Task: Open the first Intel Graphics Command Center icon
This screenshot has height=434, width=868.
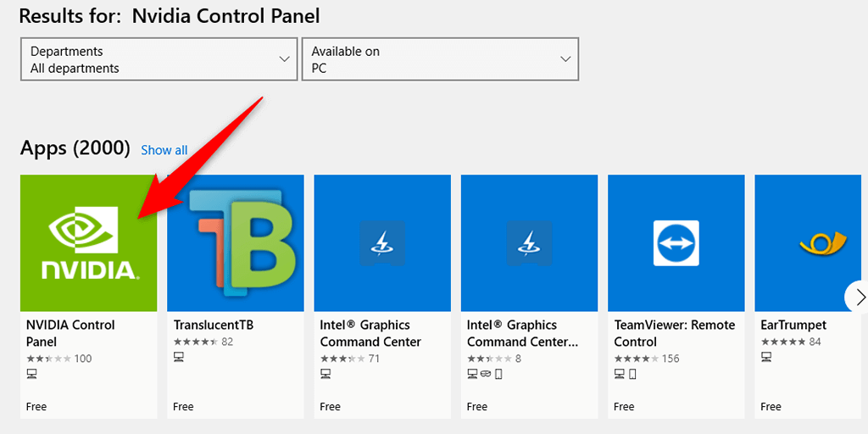Action: 382,243
